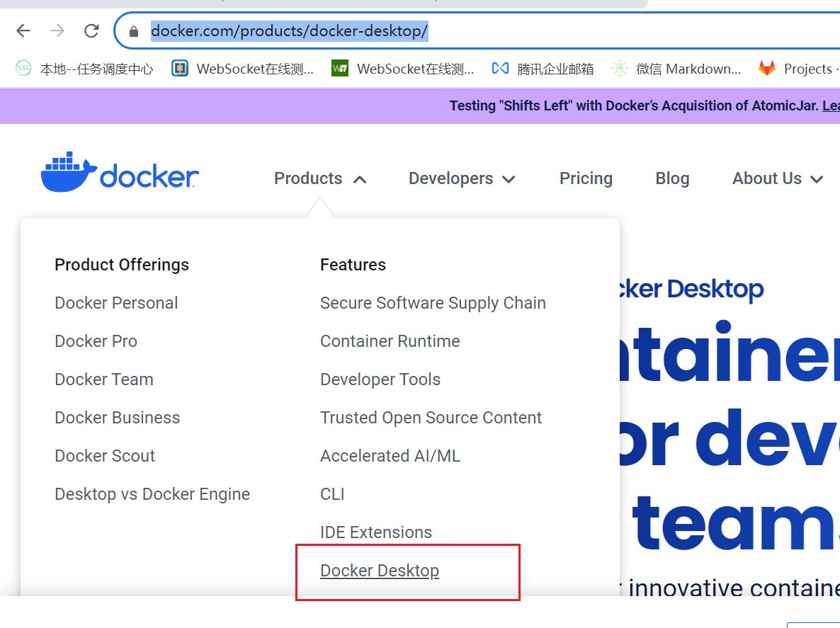The width and height of the screenshot is (840, 628).
Task: Open the 本地--任务调度中心 bookmark
Action: [84, 69]
